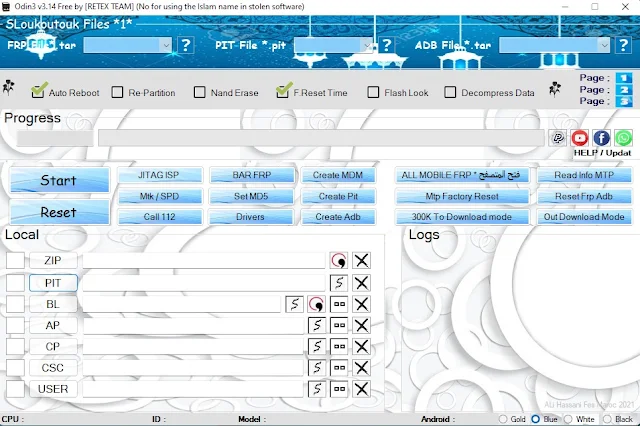Screen dimensions: 640x426
Task: Clear the ZIP row with X icon
Action: coord(361,260)
